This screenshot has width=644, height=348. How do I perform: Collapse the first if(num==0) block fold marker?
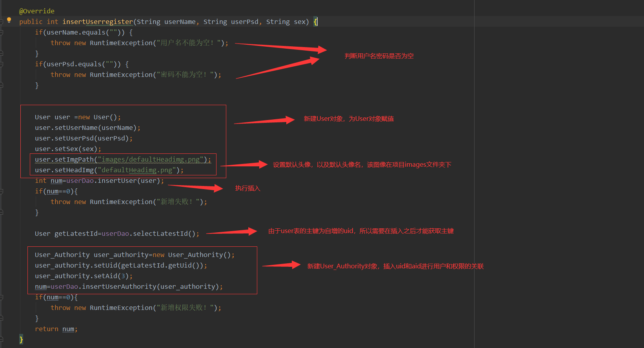point(2,191)
